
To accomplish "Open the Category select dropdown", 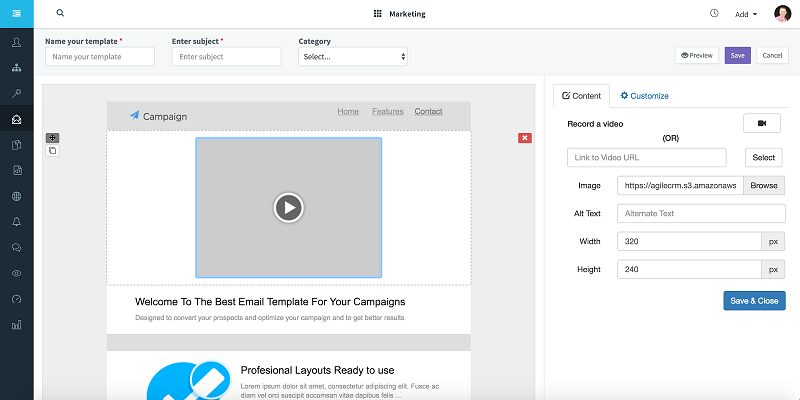I will pos(353,57).
